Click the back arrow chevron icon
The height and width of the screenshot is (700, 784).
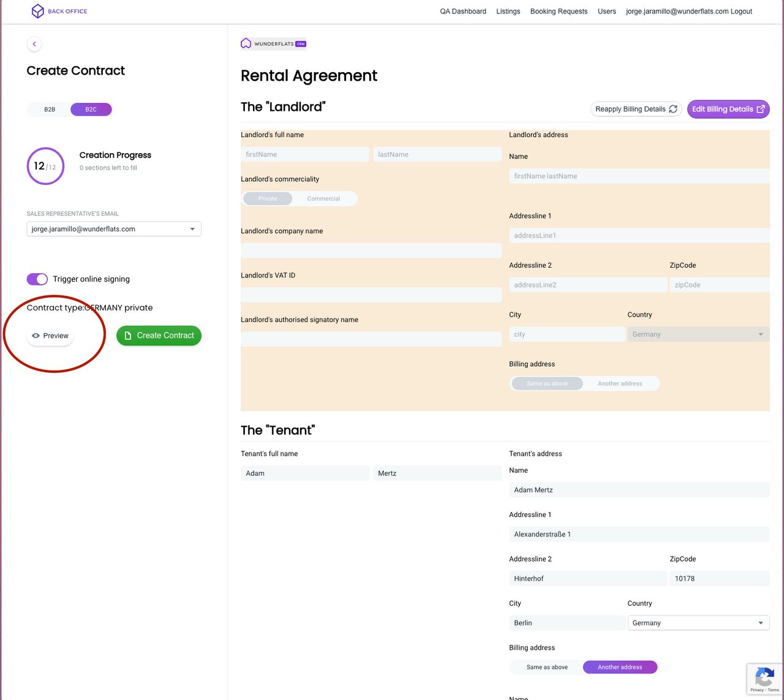34,44
